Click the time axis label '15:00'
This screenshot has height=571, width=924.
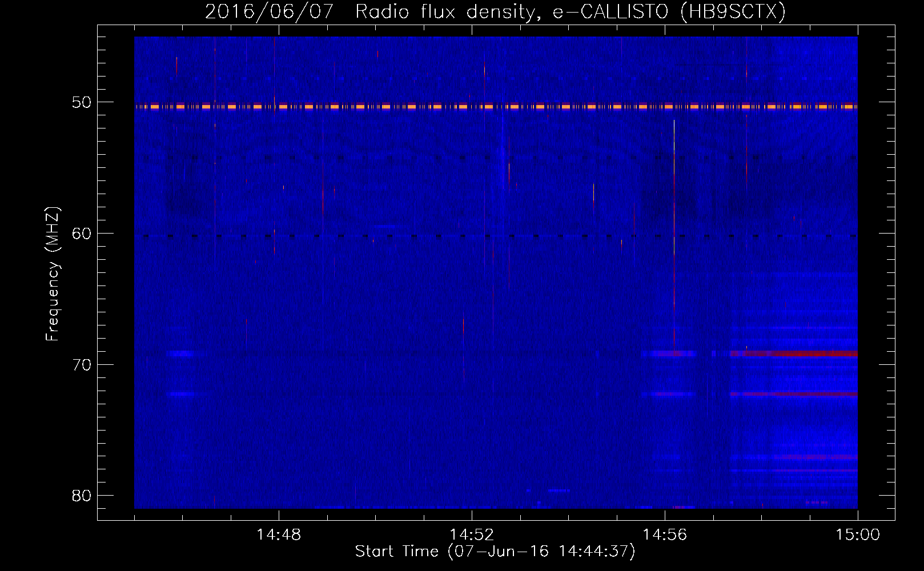(x=858, y=535)
